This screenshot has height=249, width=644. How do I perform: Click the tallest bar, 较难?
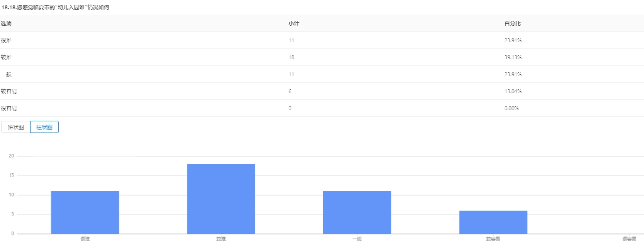(221, 199)
